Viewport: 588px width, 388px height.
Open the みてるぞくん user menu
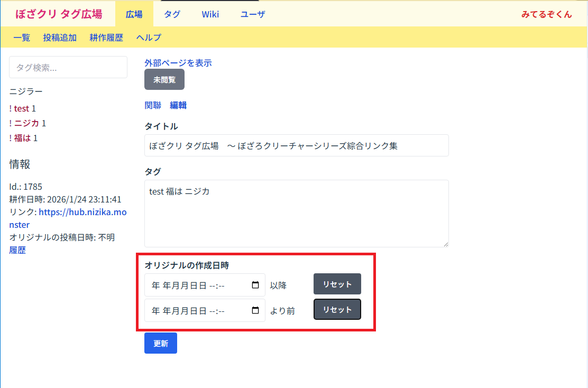click(546, 14)
